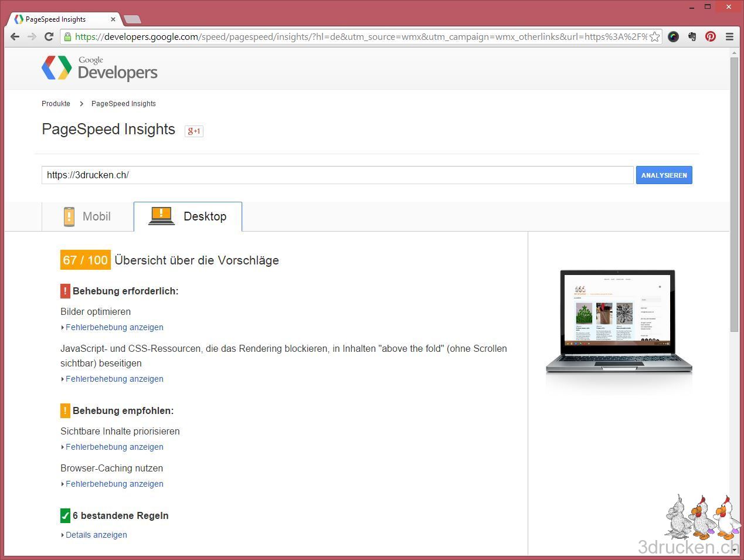Screen dimensions: 744x560
Task: Click the URL input showing https://3drucken.ch/
Action: pos(337,175)
